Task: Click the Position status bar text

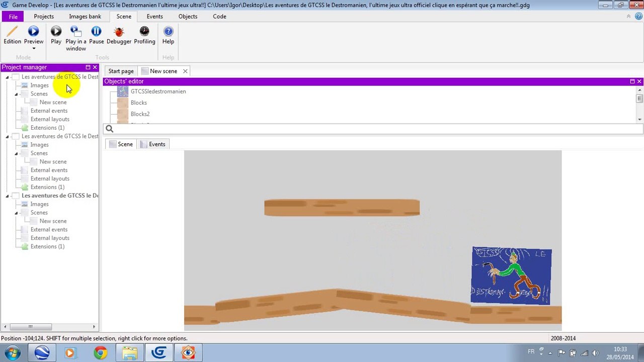Action: pos(95,338)
